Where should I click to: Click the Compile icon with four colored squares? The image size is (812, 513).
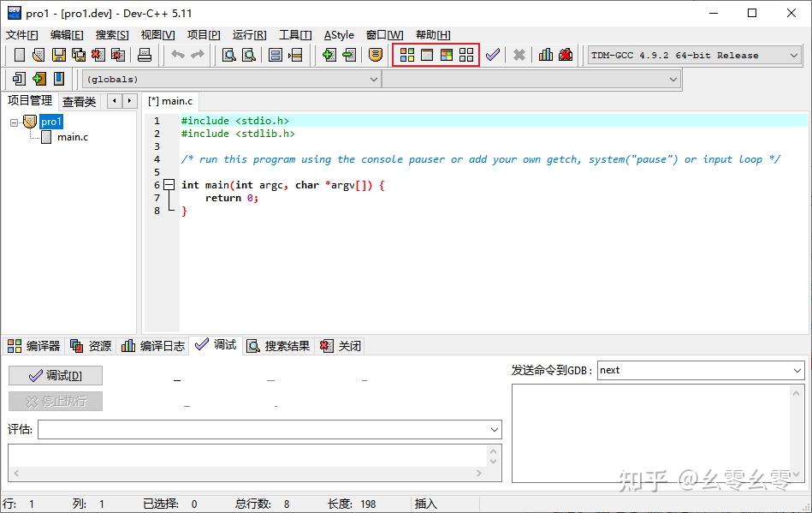point(407,55)
